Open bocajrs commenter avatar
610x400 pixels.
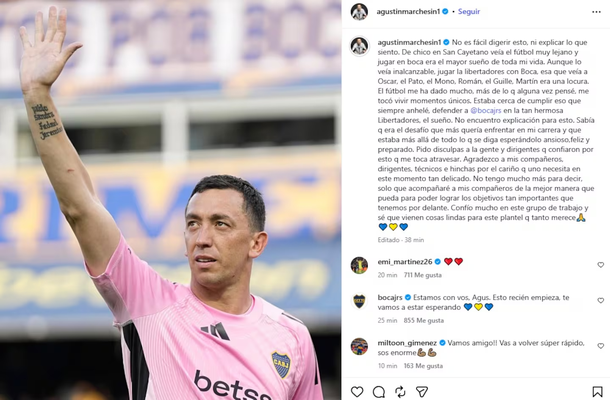[359, 301]
